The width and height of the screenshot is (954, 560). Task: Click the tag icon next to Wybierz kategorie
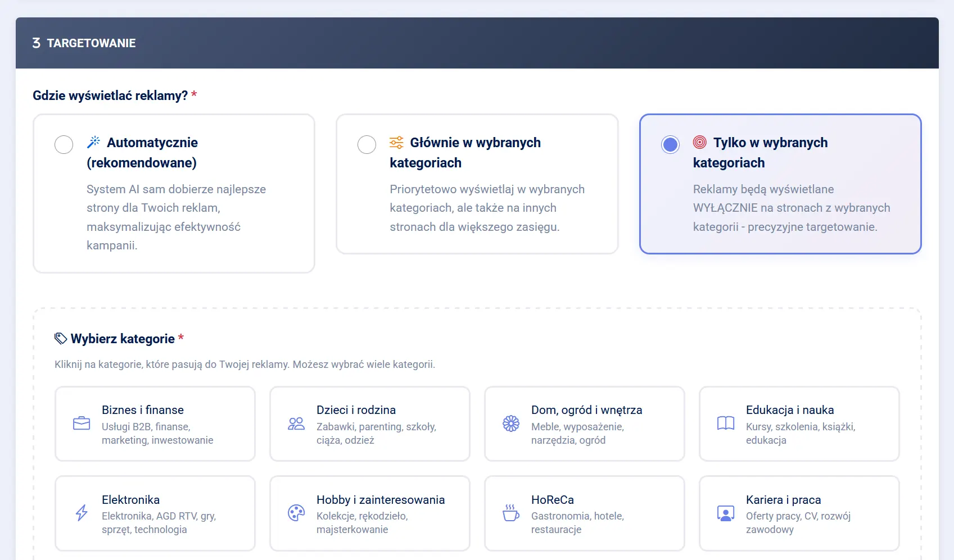(x=61, y=338)
